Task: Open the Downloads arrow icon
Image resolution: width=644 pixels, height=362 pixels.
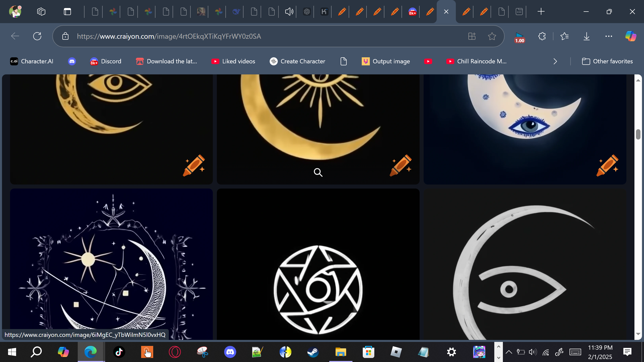Action: pyautogui.click(x=586, y=36)
